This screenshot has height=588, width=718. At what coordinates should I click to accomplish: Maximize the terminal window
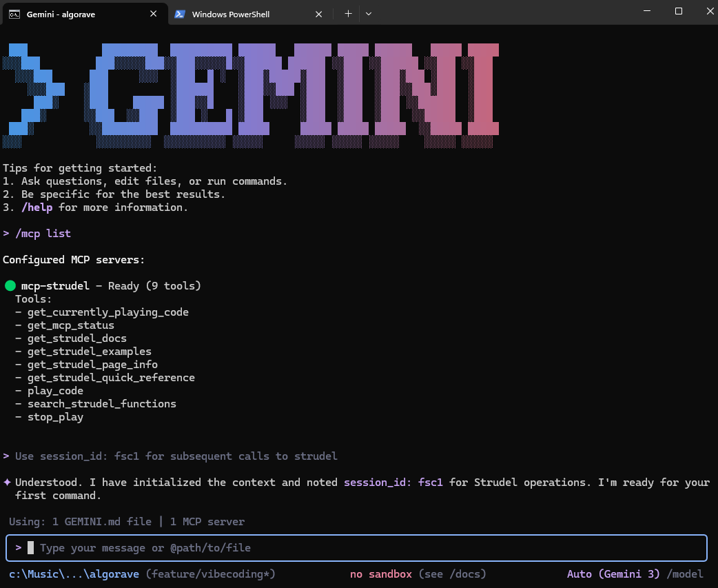[679, 11]
